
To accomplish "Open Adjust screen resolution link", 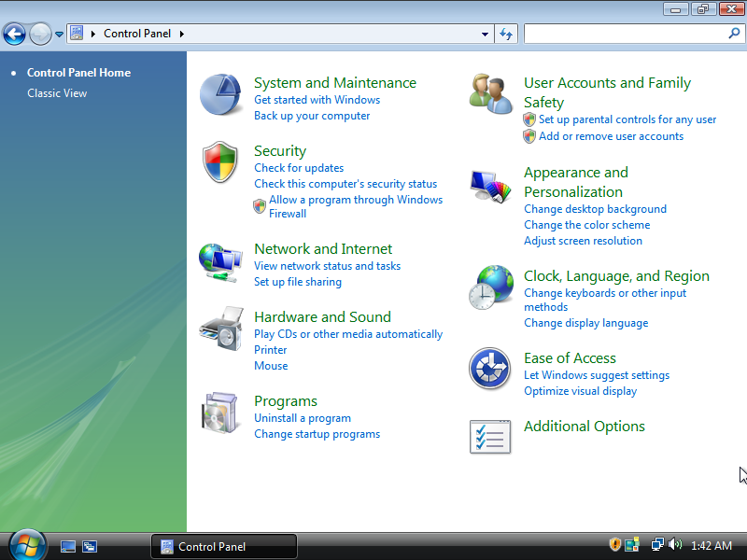I will (x=583, y=241).
